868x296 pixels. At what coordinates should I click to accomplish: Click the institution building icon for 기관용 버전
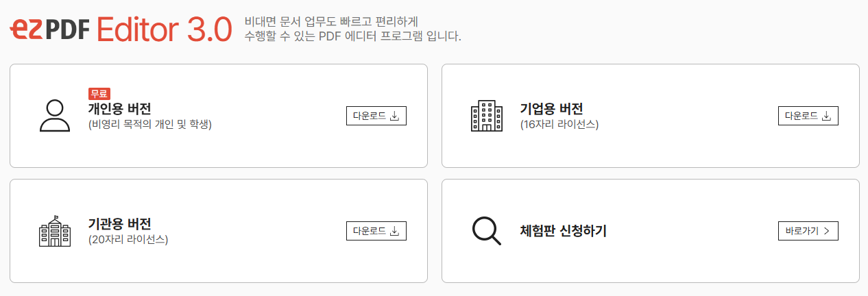tap(55, 231)
